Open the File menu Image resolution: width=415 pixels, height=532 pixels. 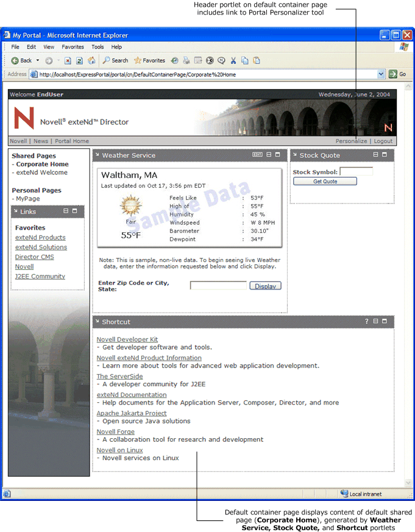(x=15, y=47)
